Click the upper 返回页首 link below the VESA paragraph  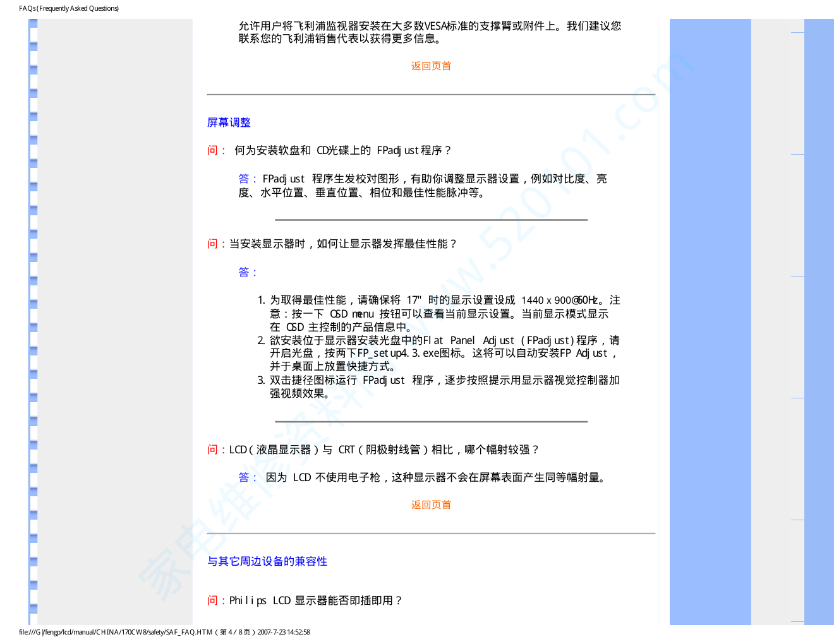pyautogui.click(x=431, y=66)
